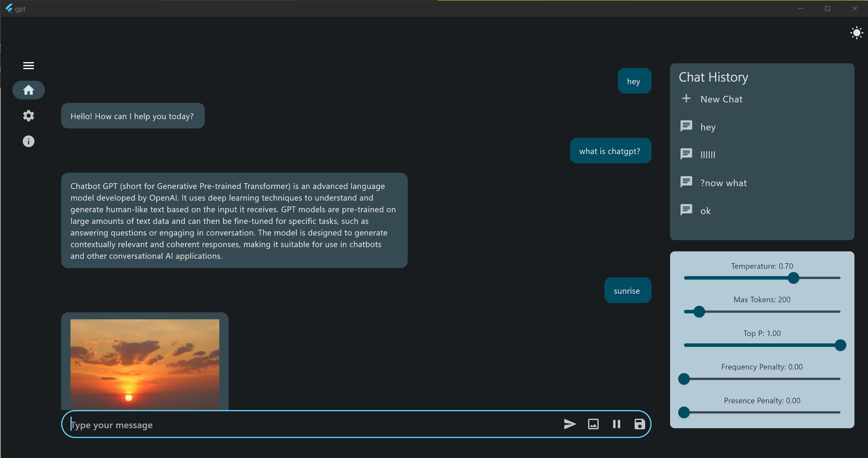
Task: Save the chat using the save icon
Action: [639, 424]
